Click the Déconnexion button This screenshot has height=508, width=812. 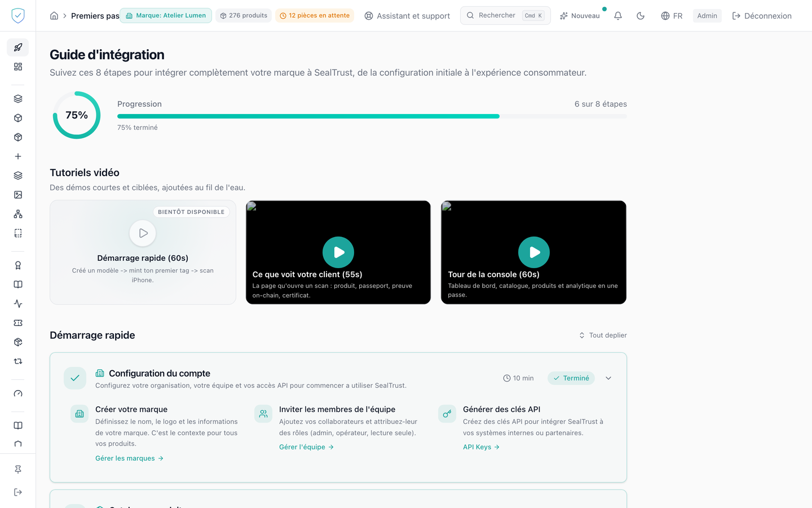coord(762,16)
